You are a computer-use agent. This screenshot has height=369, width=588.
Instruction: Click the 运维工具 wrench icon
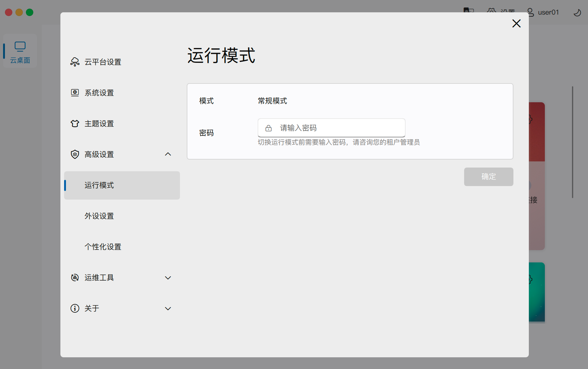75,278
